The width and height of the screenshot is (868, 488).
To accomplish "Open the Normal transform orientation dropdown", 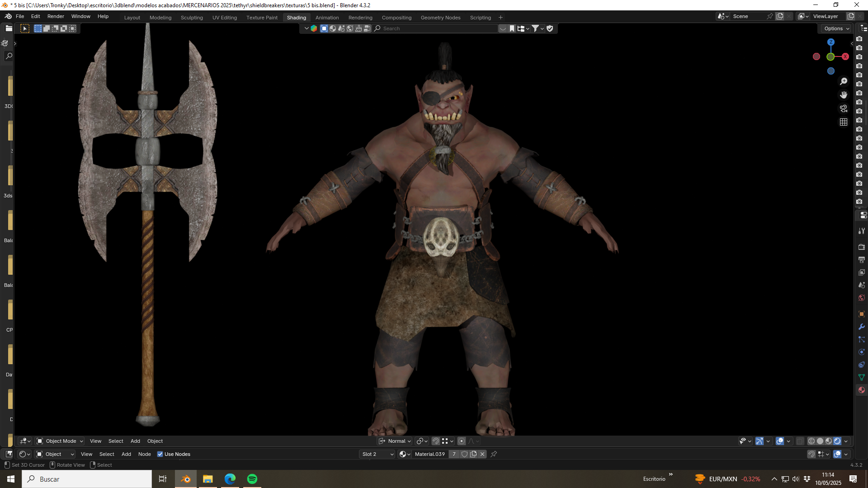I will (x=395, y=441).
